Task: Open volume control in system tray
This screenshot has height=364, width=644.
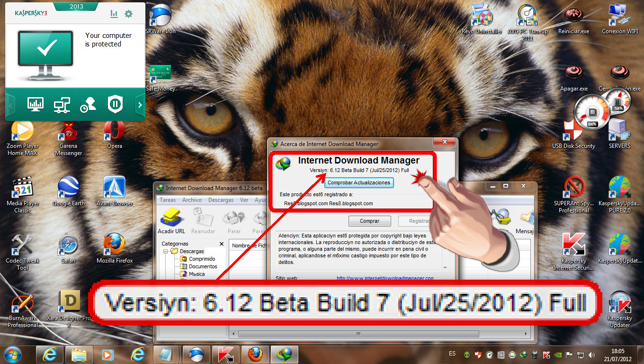Action: (591, 355)
